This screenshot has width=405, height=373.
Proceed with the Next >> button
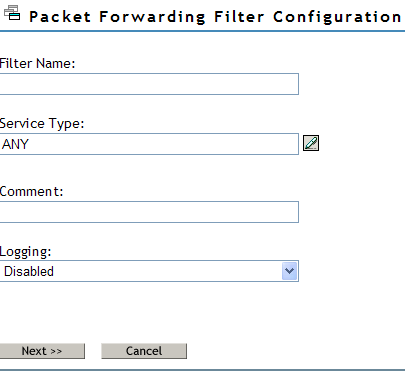[42, 351]
